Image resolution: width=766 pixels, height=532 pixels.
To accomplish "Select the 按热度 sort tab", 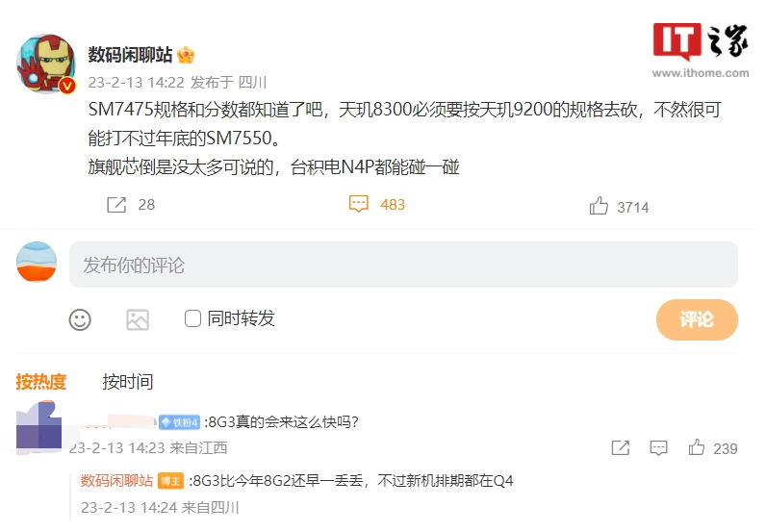I will [41, 382].
